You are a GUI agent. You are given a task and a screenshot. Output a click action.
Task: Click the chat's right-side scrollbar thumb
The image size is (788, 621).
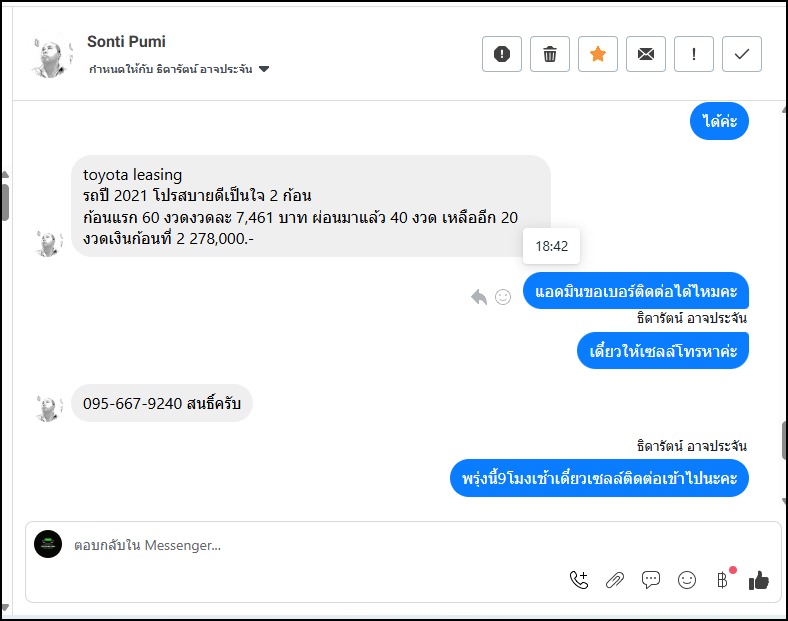click(784, 440)
